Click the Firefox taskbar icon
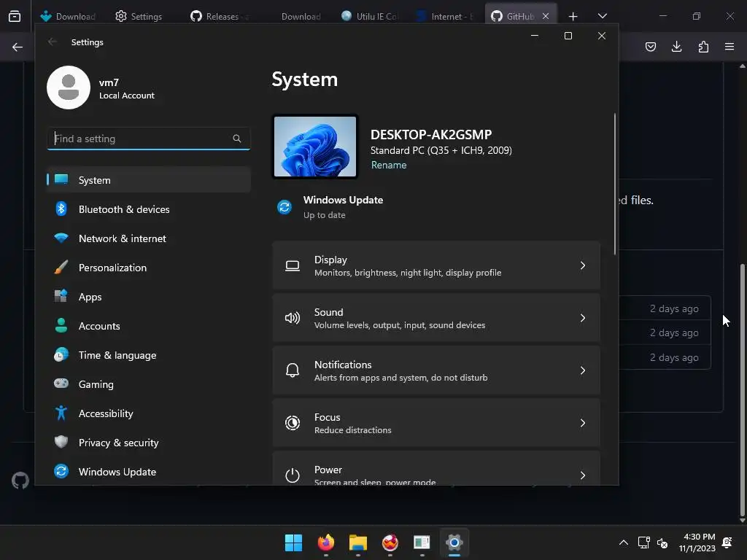 [326, 542]
